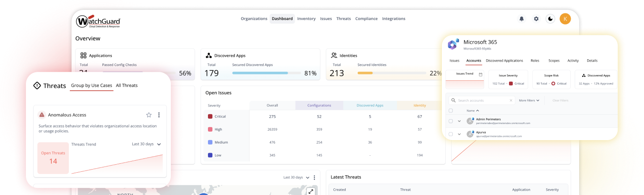Tick the Apurva row checkbox
Viewport: 644px width, 195px height.
pyautogui.click(x=451, y=134)
